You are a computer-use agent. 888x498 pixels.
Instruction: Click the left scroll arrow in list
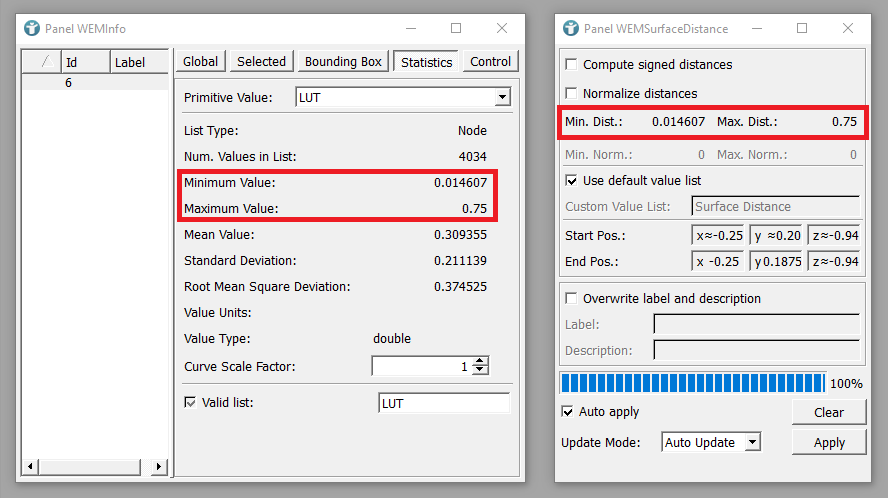30,467
